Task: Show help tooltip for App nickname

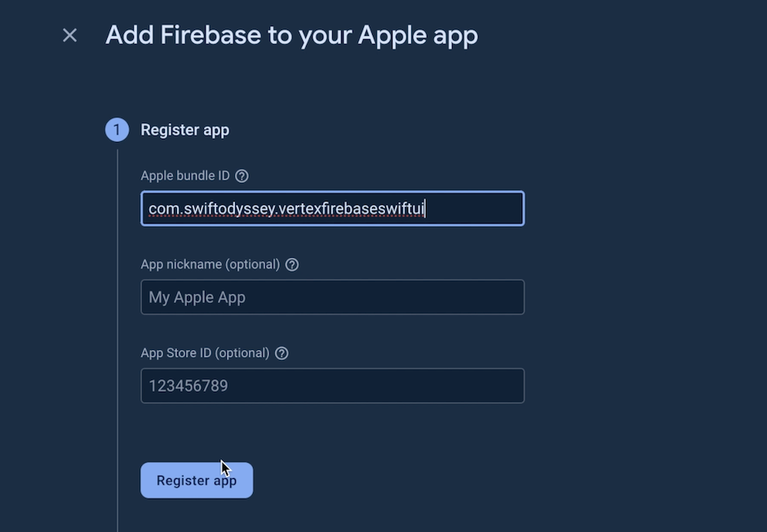Action: (x=292, y=265)
